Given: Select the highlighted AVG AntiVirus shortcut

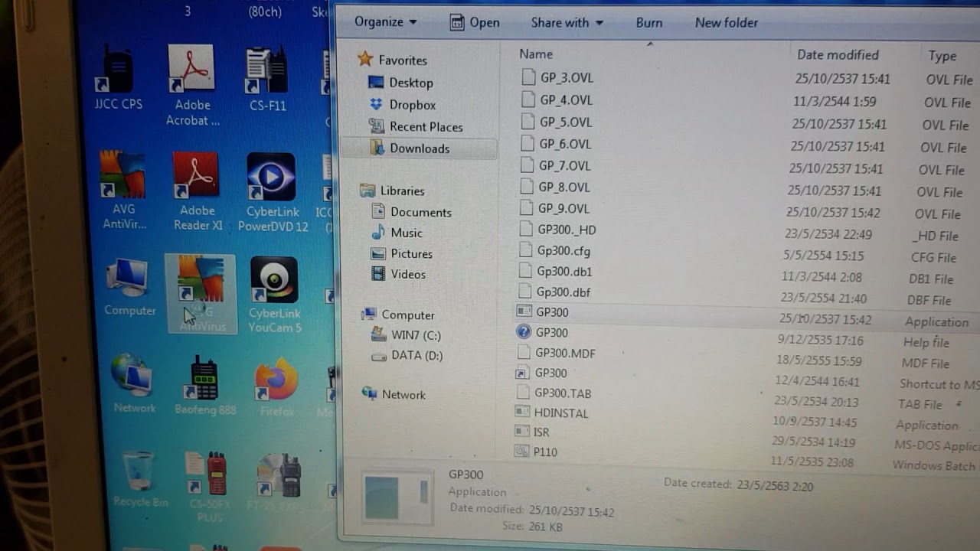Looking at the screenshot, I should pos(201,294).
